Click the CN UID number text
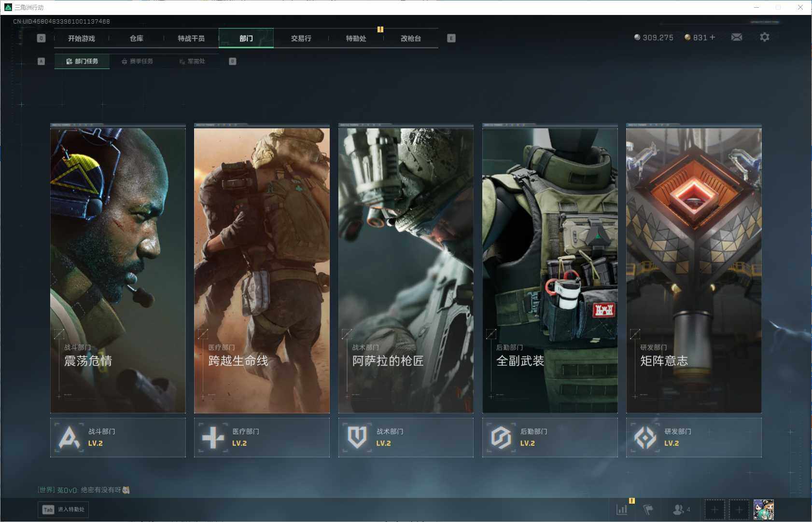Viewport: 812px width, 522px height. click(x=61, y=22)
